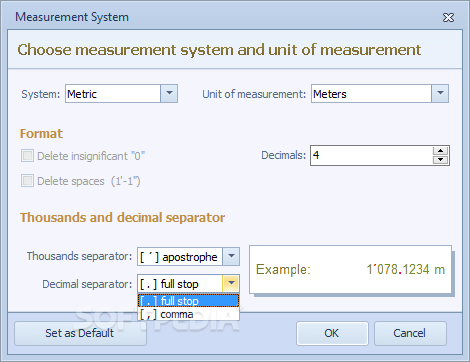Screen dimensions: 470x362
Task: Close the Measurement System dialog
Action: pos(448,17)
